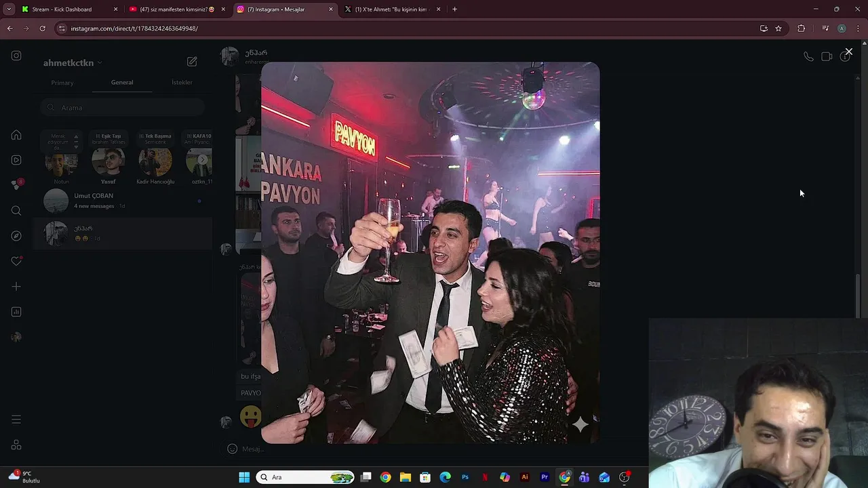868x488 pixels.
Task: Open the Explore compass icon
Action: click(16, 236)
